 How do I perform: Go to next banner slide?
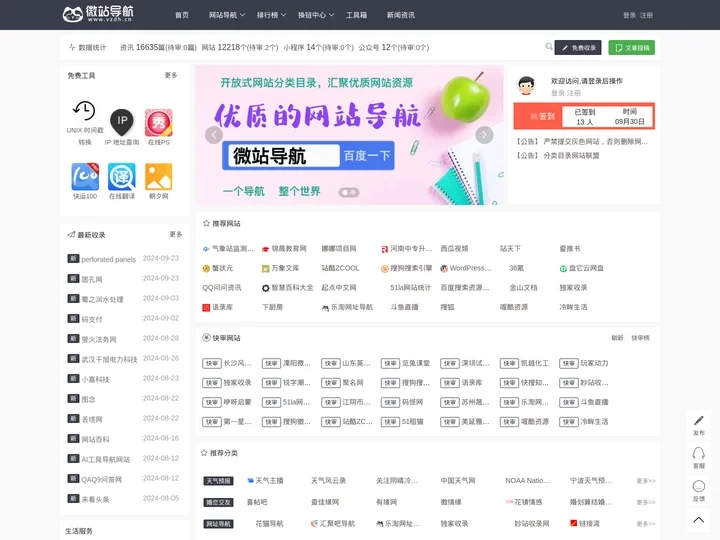pos(484,135)
